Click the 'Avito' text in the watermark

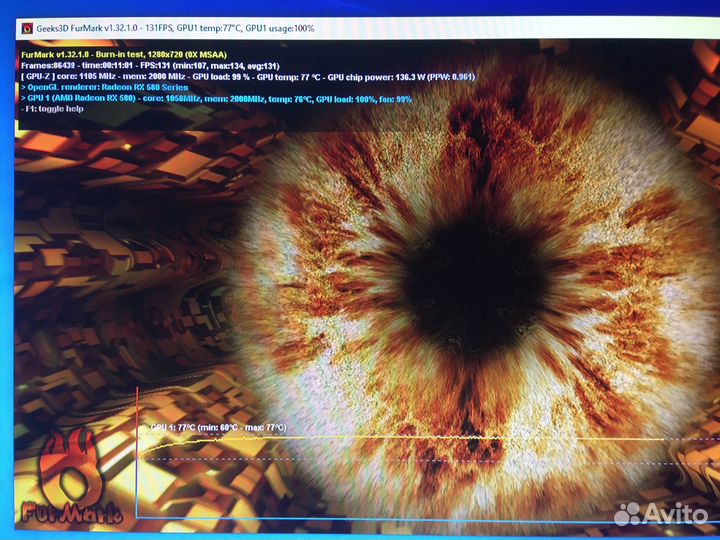pyautogui.click(x=675, y=513)
